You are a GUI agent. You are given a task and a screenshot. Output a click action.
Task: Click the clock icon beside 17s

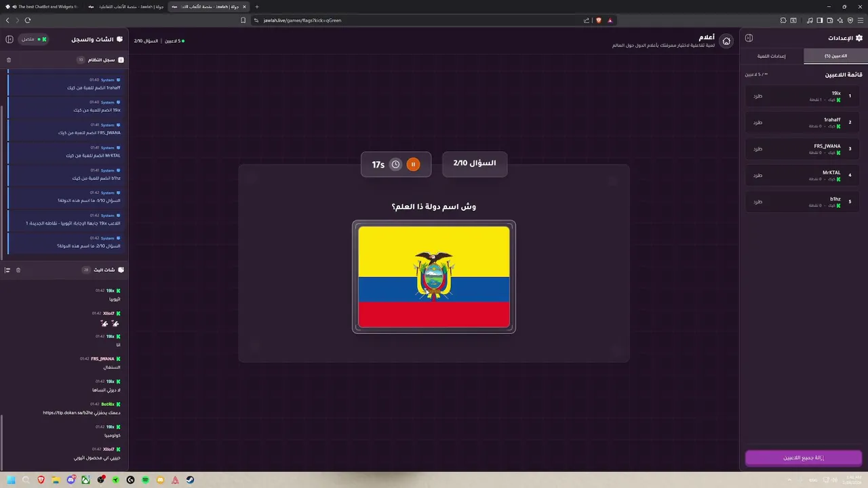(x=395, y=164)
